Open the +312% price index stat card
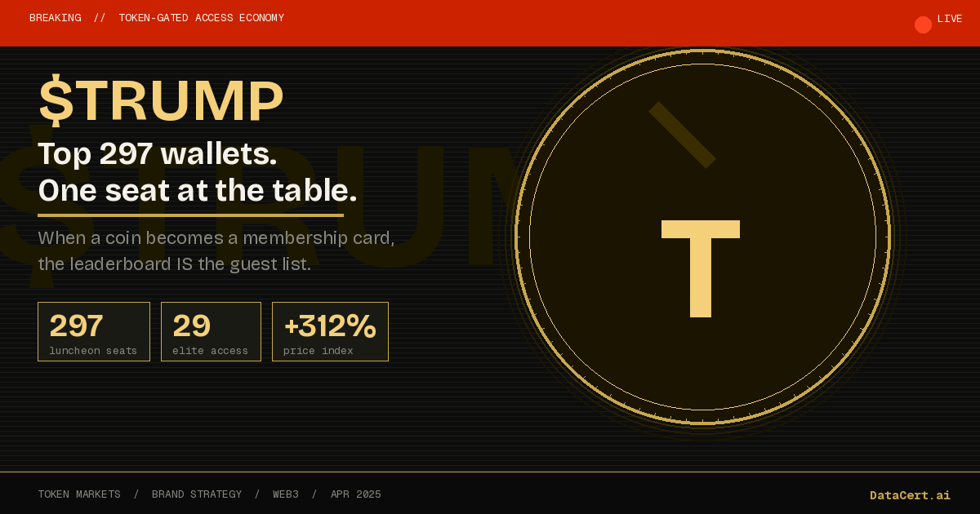Screen dimensions: 980x514 tap(330, 331)
